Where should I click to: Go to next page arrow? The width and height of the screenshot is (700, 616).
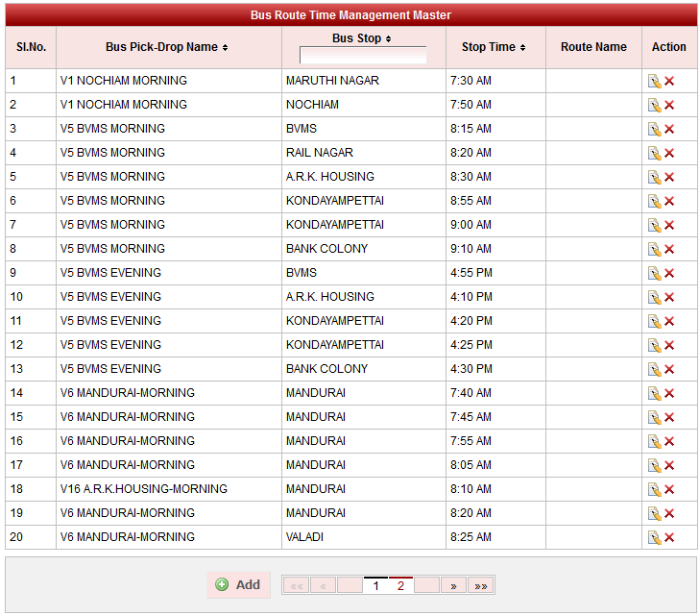(x=453, y=585)
